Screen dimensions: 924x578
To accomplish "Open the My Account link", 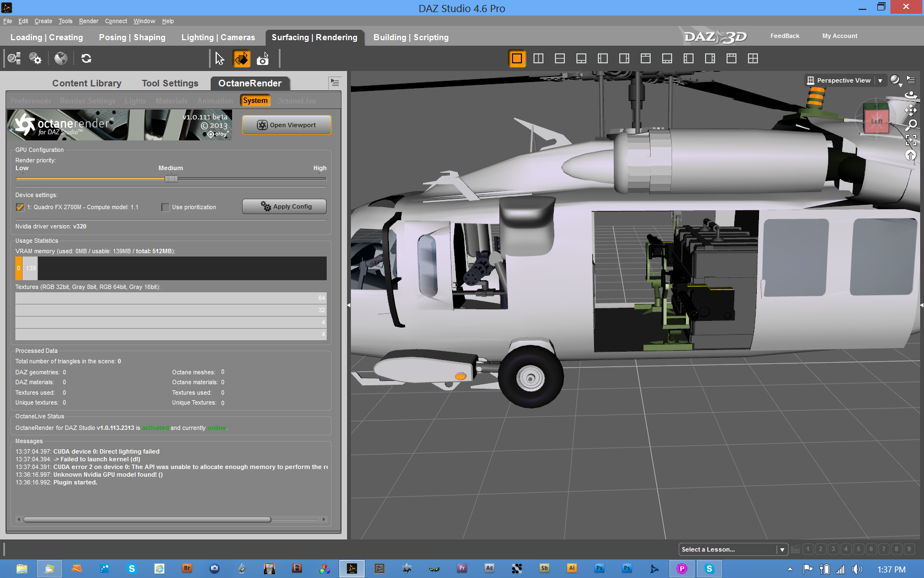I will click(840, 36).
